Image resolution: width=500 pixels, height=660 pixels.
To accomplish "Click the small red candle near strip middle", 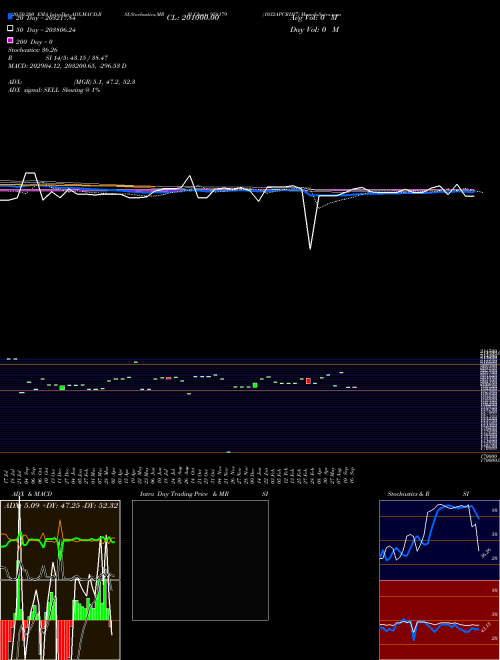I will point(168,378).
